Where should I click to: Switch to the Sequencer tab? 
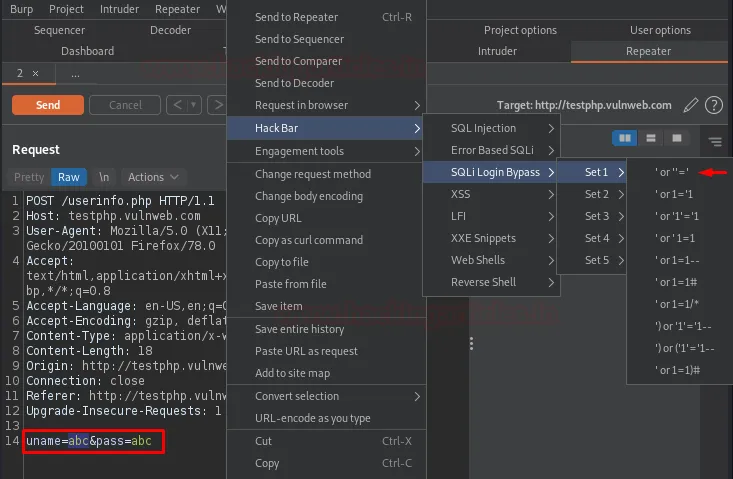[x=59, y=30]
